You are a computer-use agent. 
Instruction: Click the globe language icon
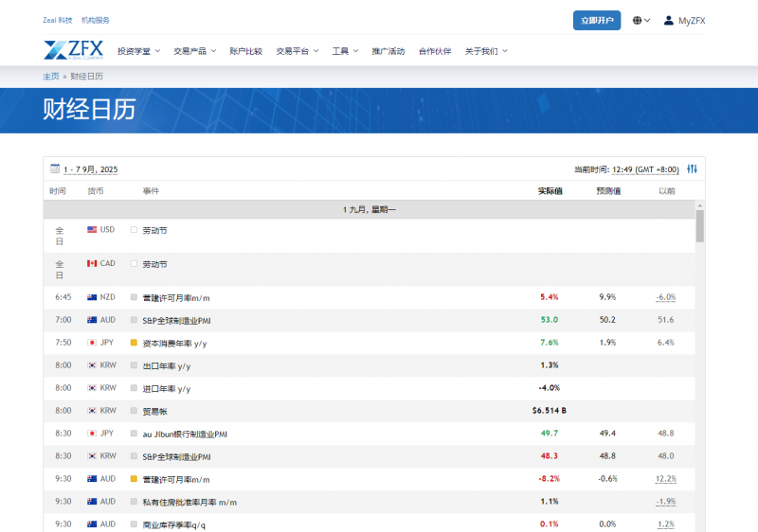[638, 20]
